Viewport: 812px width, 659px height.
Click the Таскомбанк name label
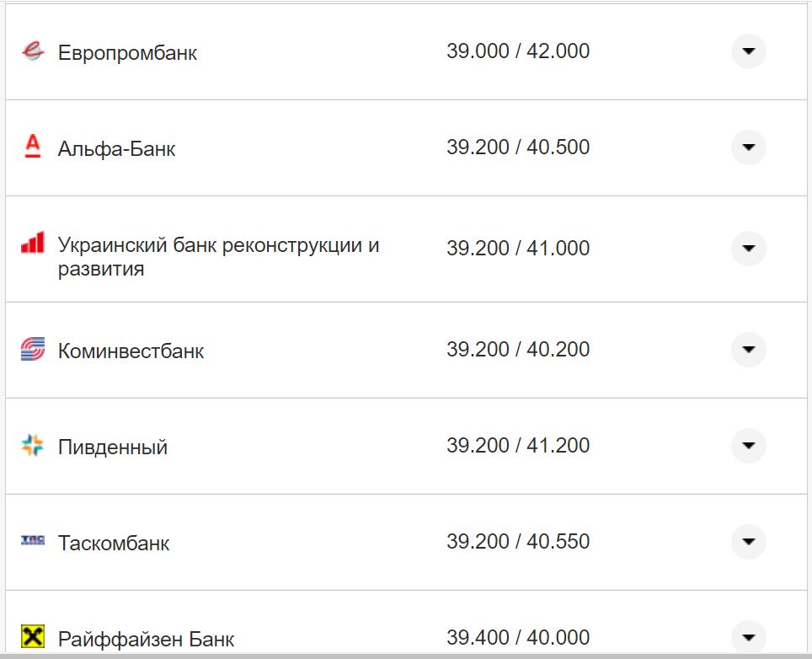point(113,543)
